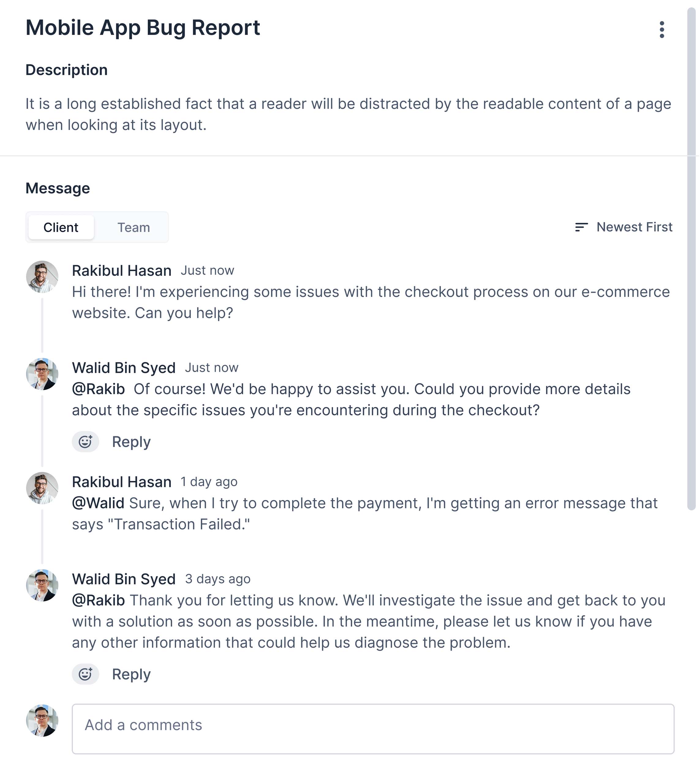Click the @Rakib mention in the 3 days ago message
700x766 pixels.
click(x=98, y=600)
